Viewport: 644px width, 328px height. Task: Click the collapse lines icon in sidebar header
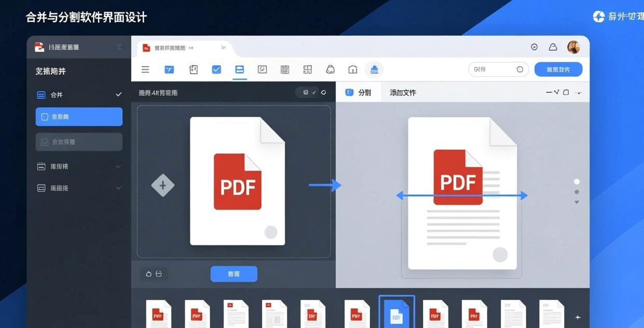(x=119, y=47)
